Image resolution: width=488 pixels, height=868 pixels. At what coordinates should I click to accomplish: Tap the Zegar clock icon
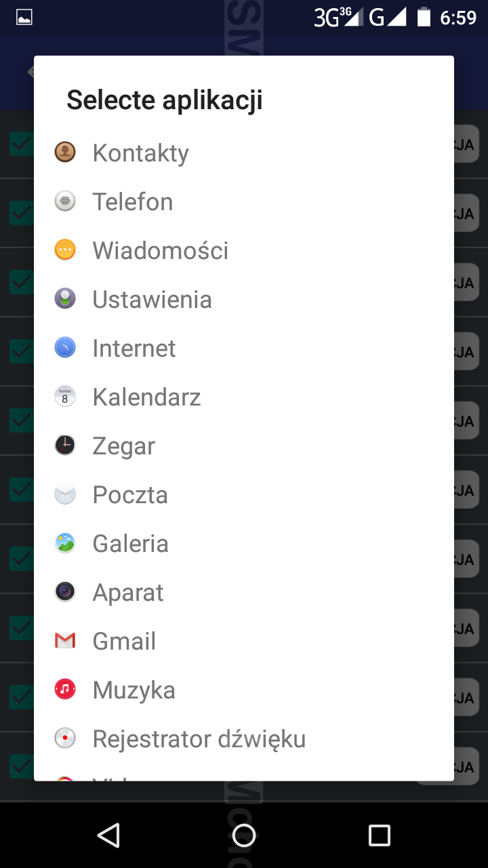coord(65,446)
